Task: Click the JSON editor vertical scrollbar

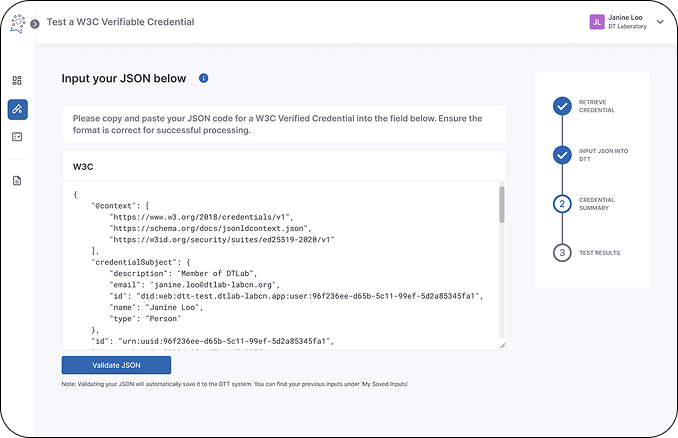Action: pyautogui.click(x=502, y=205)
